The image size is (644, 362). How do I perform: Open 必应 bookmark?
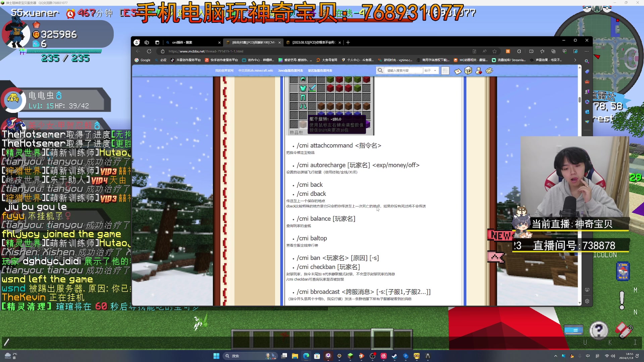[x=161, y=60]
